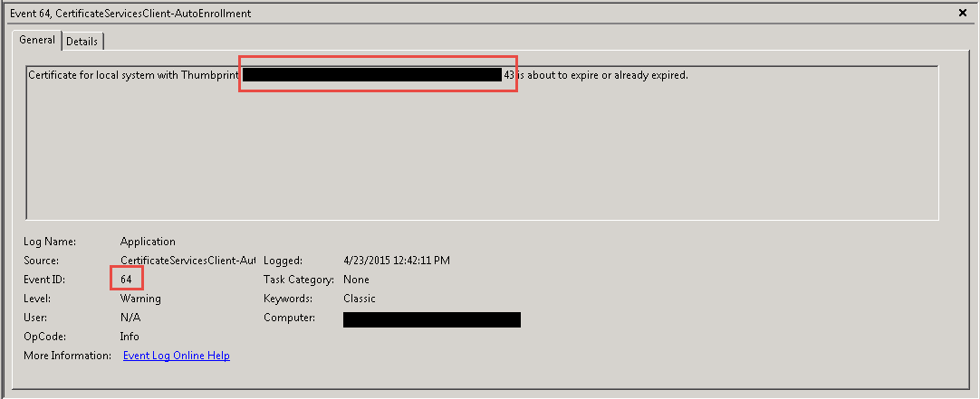The height and width of the screenshot is (399, 980).
Task: Click the redacted Computer name field
Action: click(432, 319)
